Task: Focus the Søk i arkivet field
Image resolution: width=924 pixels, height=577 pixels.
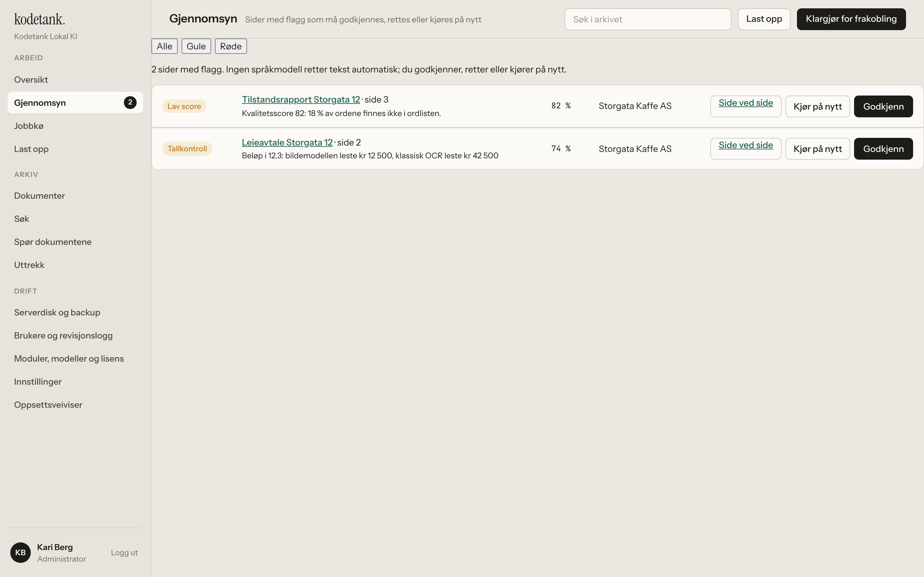Action: (x=647, y=19)
